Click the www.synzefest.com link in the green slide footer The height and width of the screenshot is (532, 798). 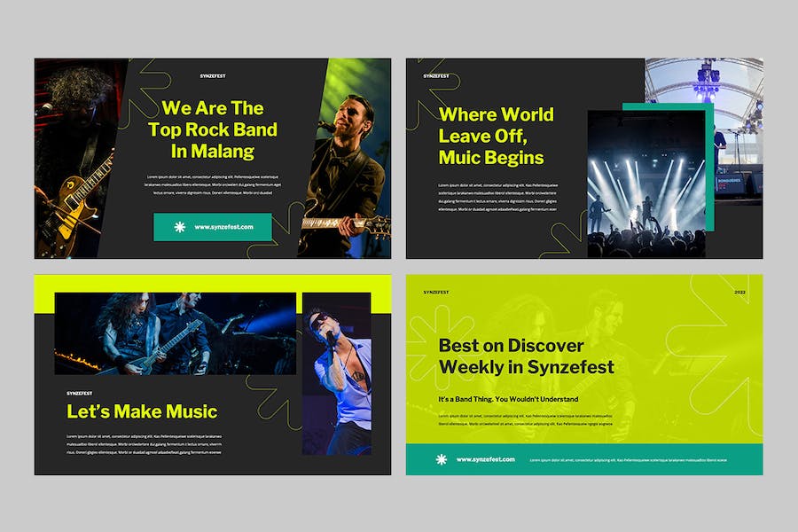coord(485,459)
